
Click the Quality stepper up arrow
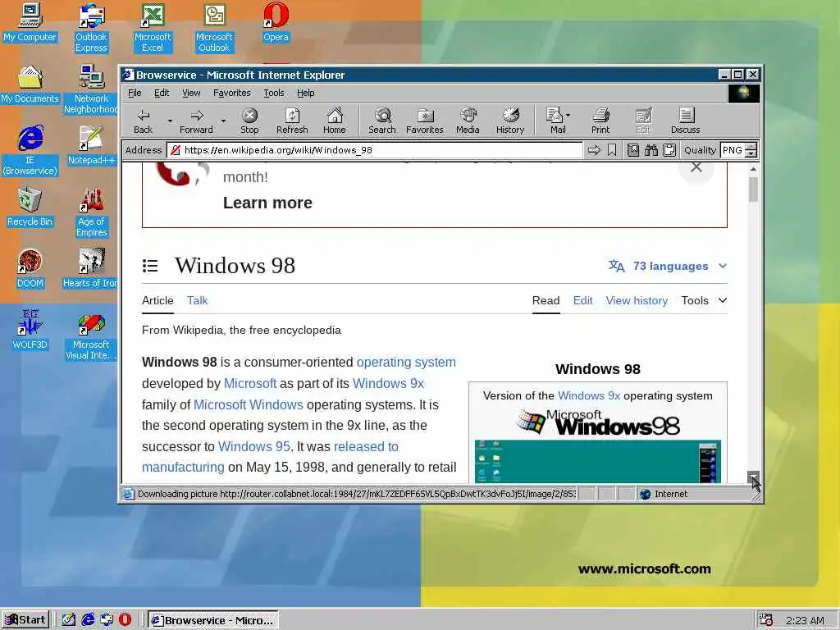751,147
